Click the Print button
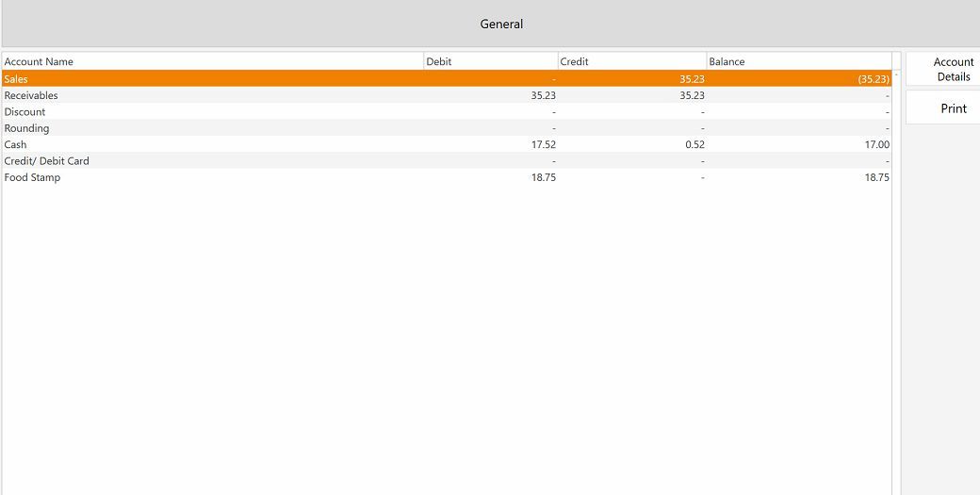 click(943, 107)
